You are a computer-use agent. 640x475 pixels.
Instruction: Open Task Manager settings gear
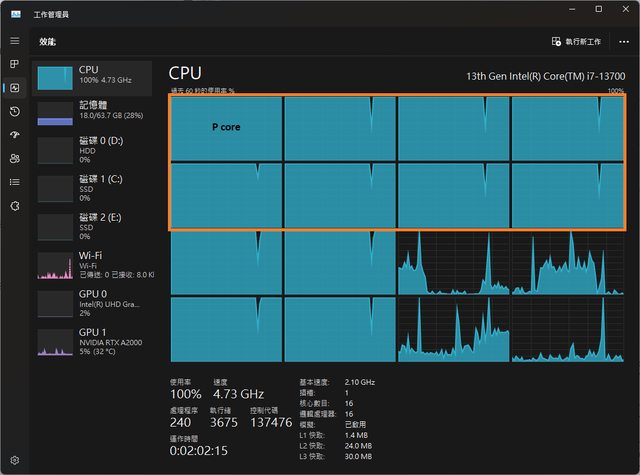(x=14, y=460)
